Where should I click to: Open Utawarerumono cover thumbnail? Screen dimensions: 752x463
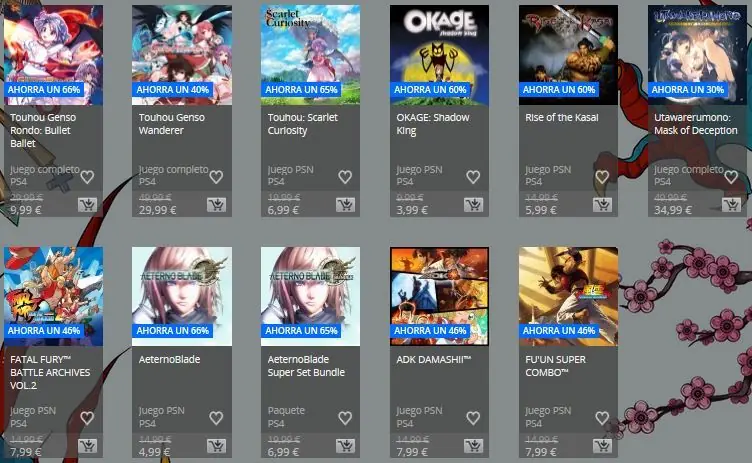pyautogui.click(x=697, y=55)
